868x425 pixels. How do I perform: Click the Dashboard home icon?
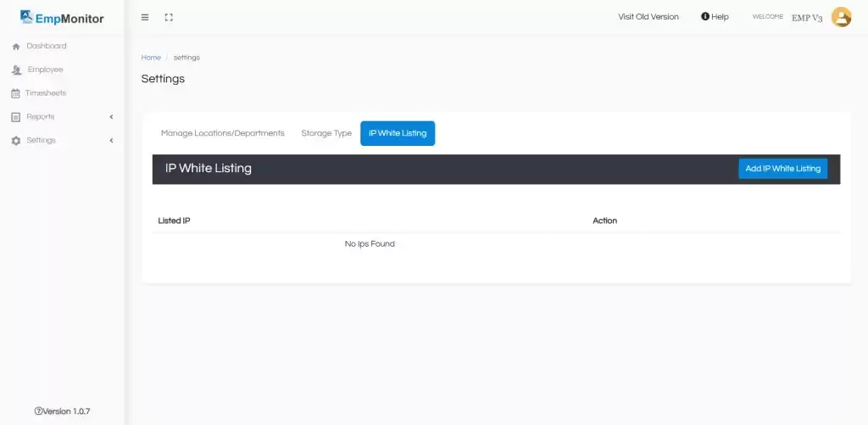coord(16,47)
